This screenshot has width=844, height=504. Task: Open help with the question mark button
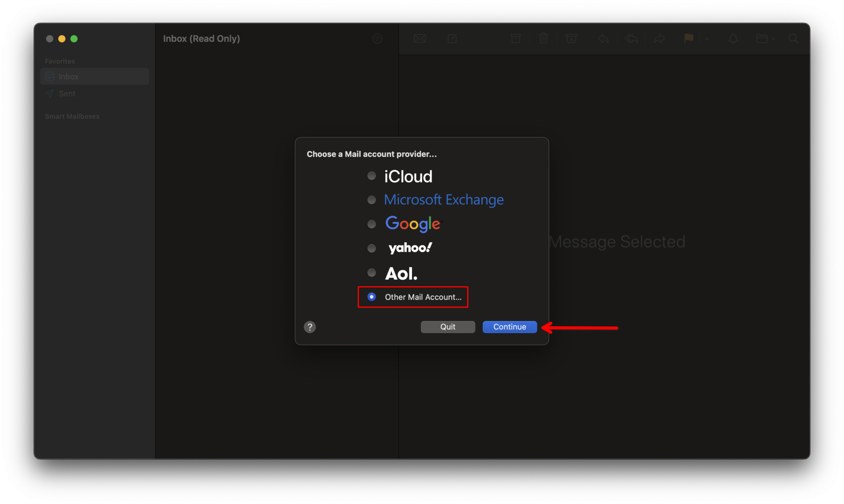(310, 327)
